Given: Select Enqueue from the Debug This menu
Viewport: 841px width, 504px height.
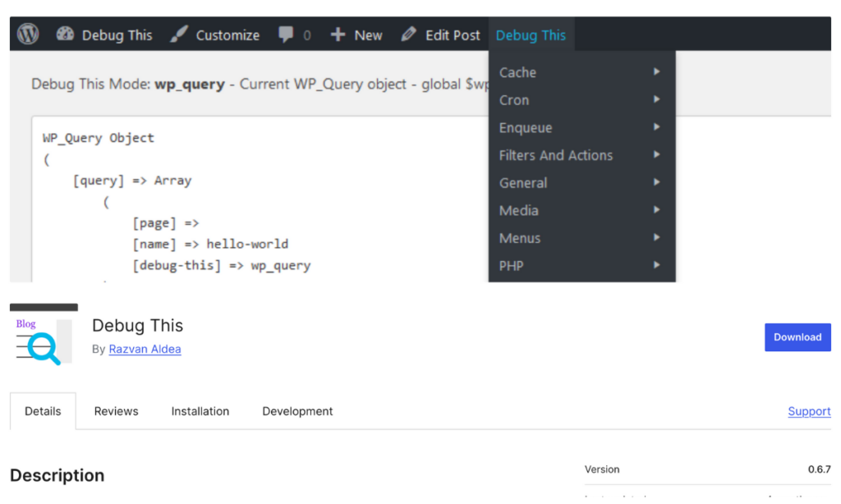Looking at the screenshot, I should [526, 127].
